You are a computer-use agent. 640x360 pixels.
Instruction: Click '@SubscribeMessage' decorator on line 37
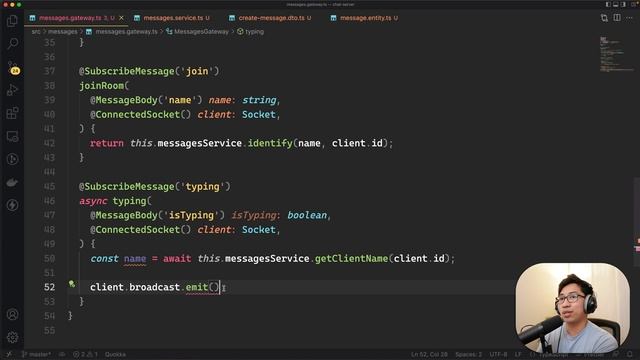tap(127, 71)
